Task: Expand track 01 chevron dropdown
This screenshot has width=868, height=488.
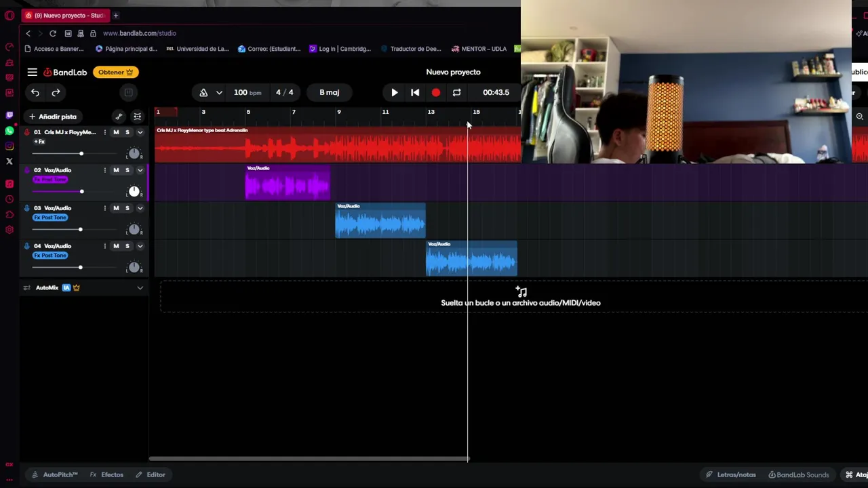Action: coord(140,132)
